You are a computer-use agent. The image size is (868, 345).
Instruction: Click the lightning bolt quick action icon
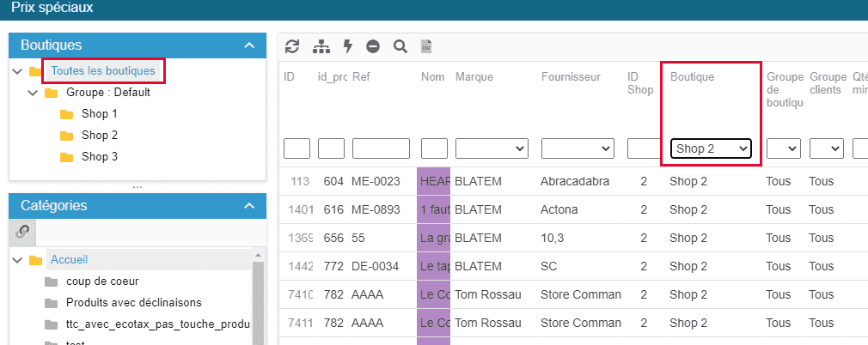tap(347, 46)
